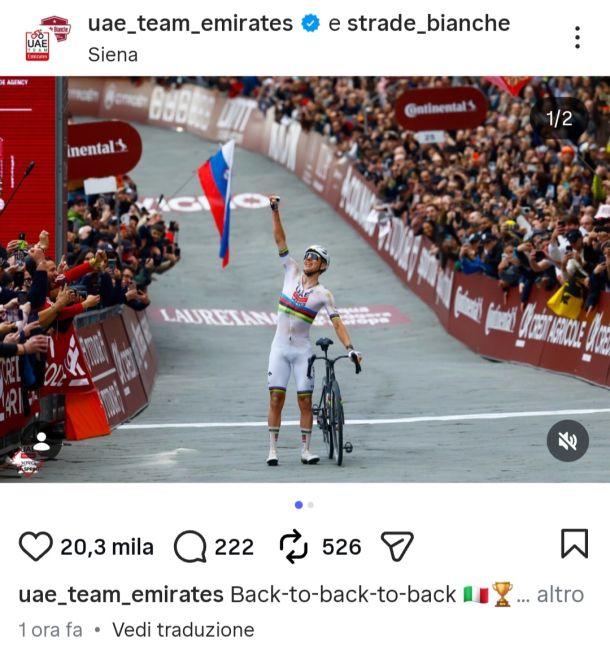Image resolution: width=610 pixels, height=646 pixels.
Task: Share post using paper plane icon
Action: coord(397,546)
